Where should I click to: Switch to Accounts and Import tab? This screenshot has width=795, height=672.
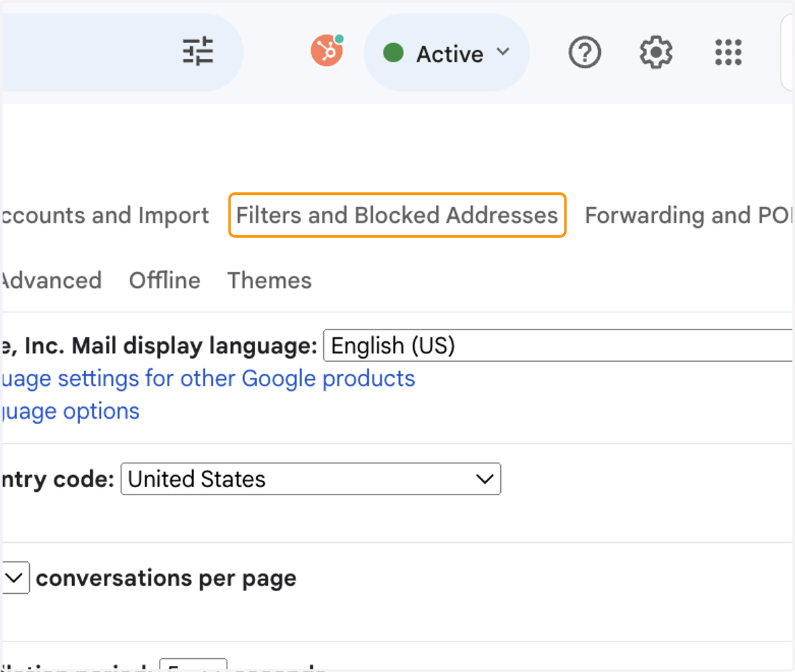(105, 215)
